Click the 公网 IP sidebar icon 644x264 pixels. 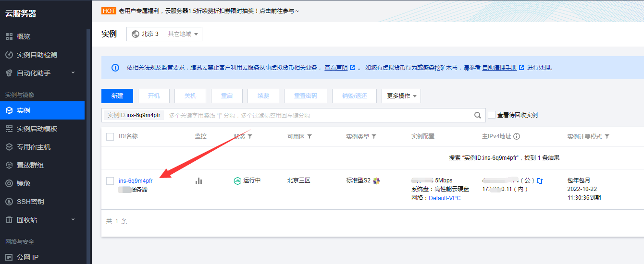[x=9, y=257]
